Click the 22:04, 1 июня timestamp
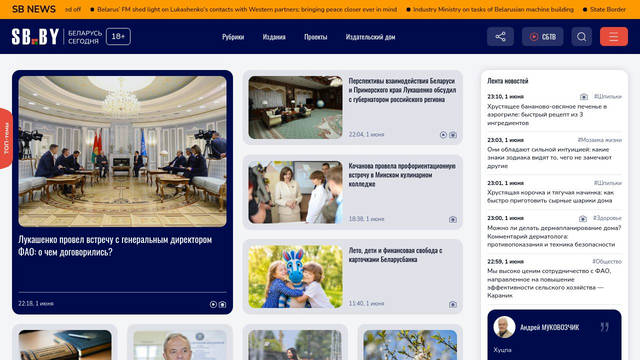 click(366, 134)
